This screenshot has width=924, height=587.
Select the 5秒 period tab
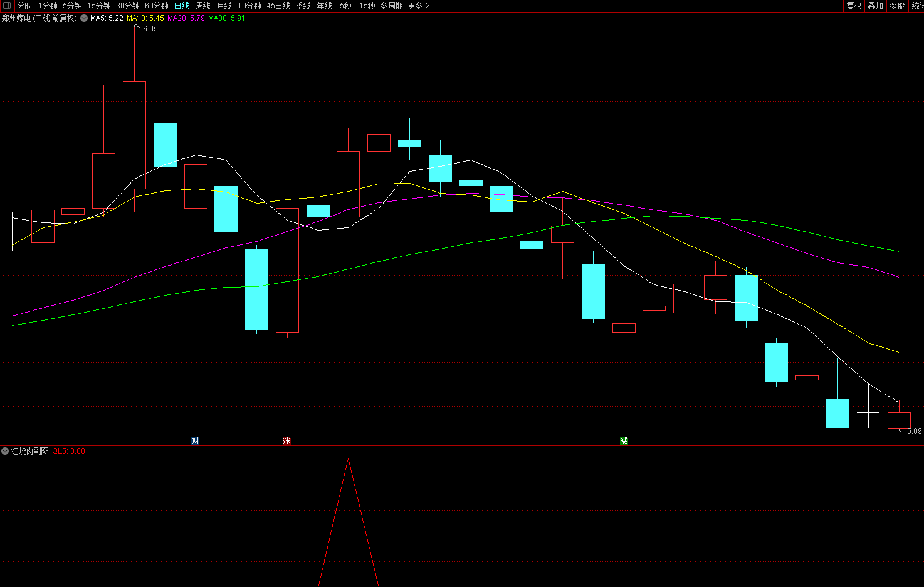pyautogui.click(x=346, y=6)
